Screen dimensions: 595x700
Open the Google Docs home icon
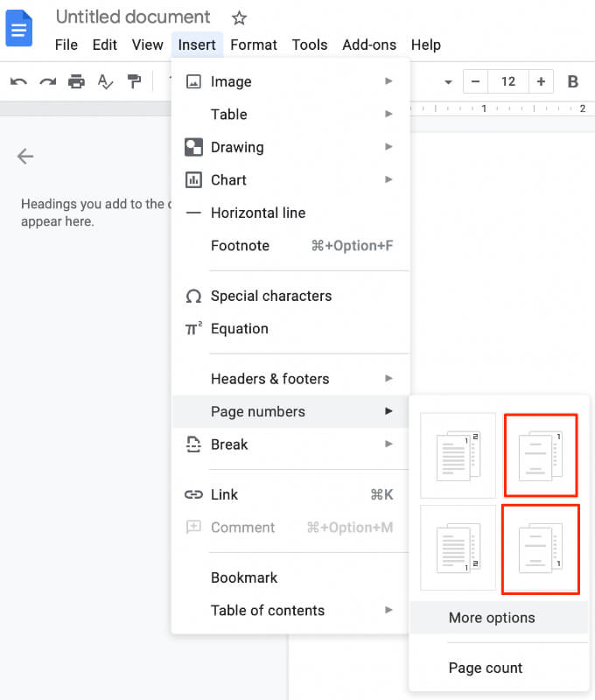pos(19,28)
